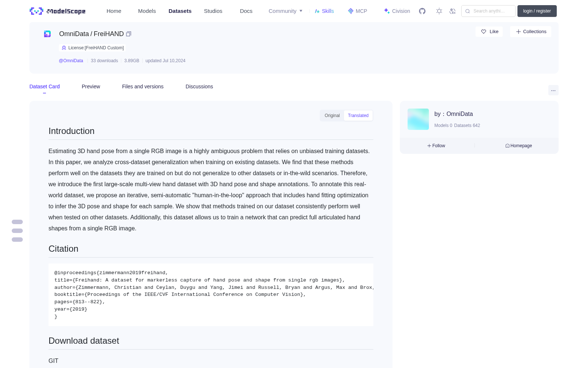Click the License:[FreiHAND Custom] tag

point(92,48)
